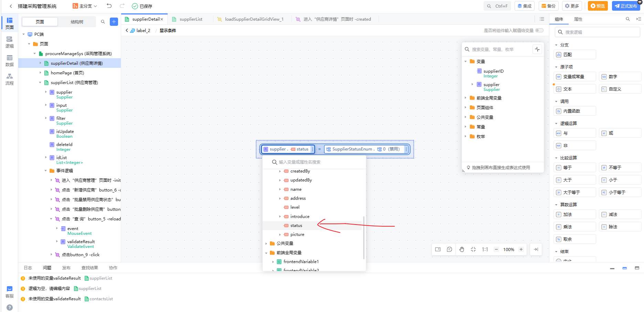This screenshot has height=312, width=644.
Task: Go back with the top-left arrow
Action: tap(11, 6)
